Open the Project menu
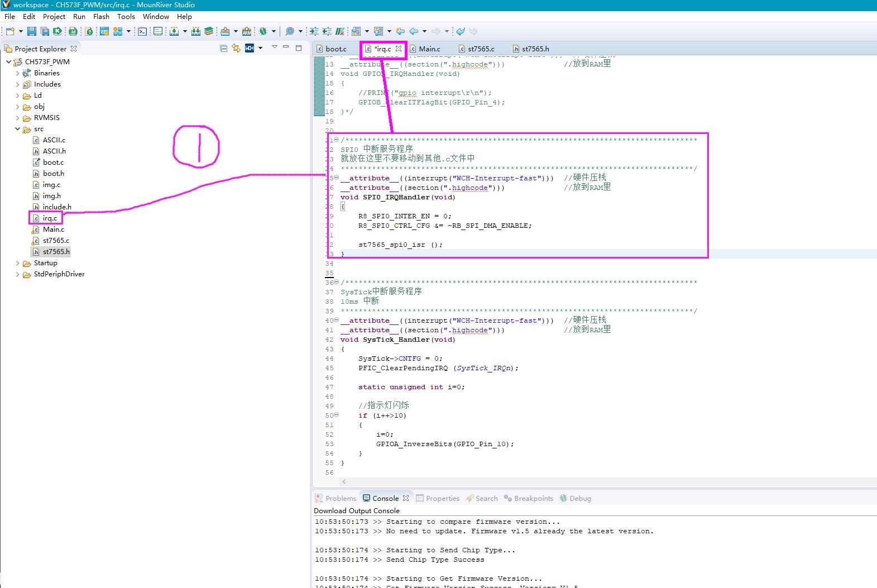The image size is (877, 588). point(54,16)
